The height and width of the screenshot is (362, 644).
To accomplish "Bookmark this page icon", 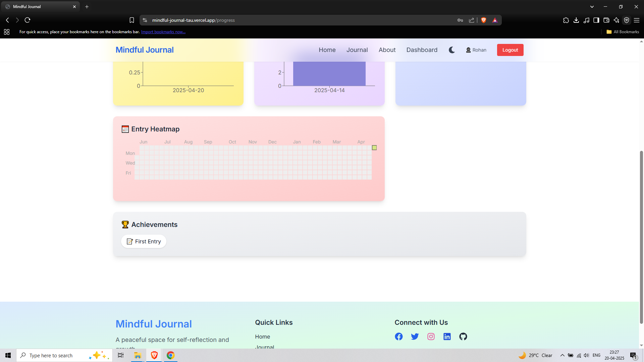I will [132, 20].
